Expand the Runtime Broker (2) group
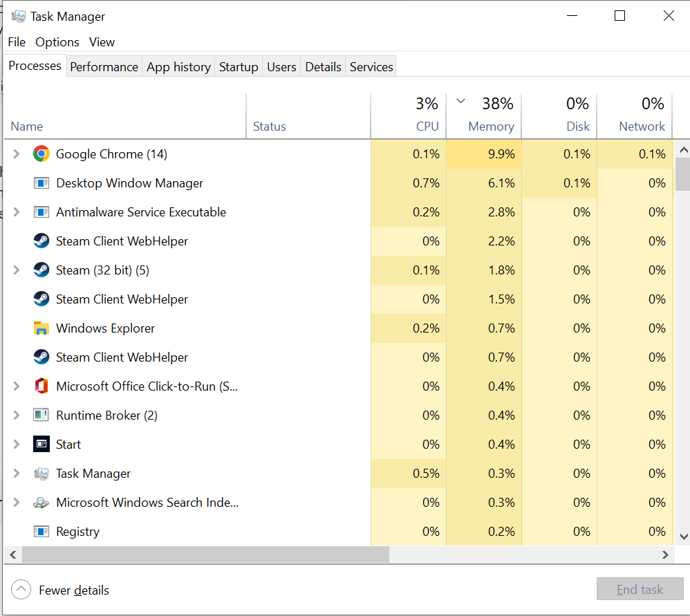The height and width of the screenshot is (616, 690). coord(17,416)
